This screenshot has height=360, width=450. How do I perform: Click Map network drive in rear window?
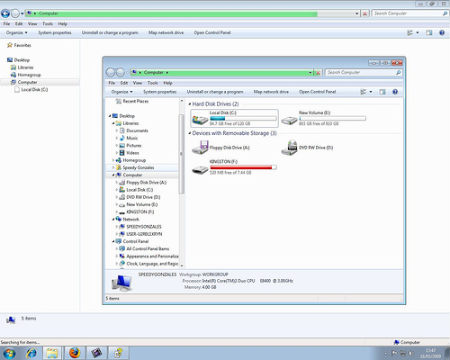pyautogui.click(x=166, y=33)
